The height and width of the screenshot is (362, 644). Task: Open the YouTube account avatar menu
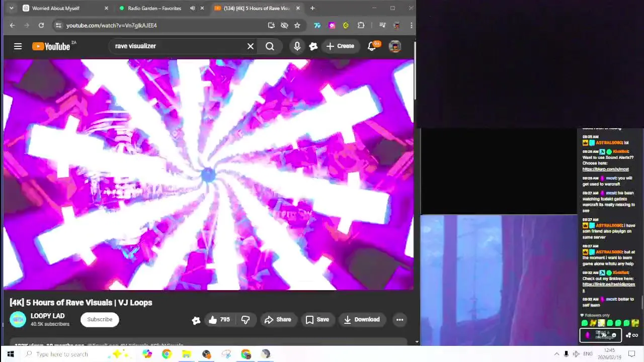click(x=395, y=46)
